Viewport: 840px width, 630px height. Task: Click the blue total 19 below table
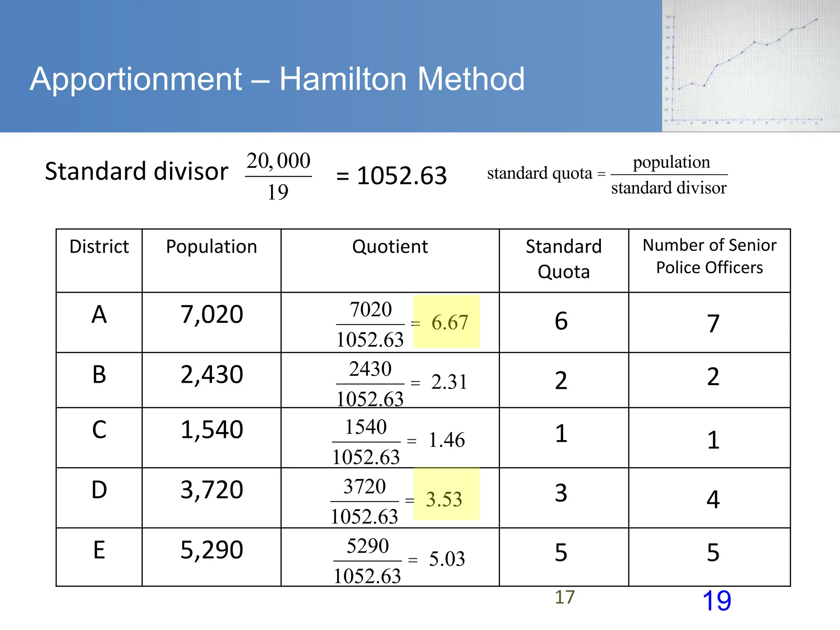717,601
